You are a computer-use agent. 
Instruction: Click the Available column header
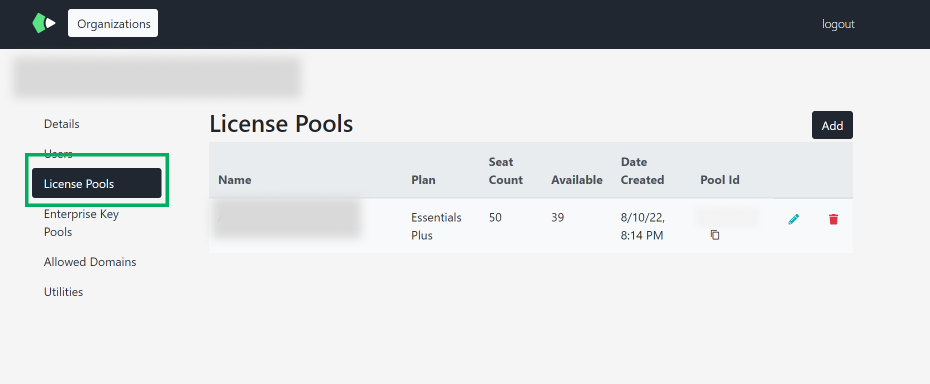pos(577,180)
